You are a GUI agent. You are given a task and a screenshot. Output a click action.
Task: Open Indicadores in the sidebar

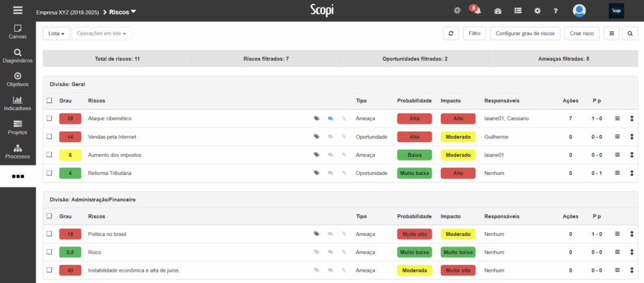[18, 104]
